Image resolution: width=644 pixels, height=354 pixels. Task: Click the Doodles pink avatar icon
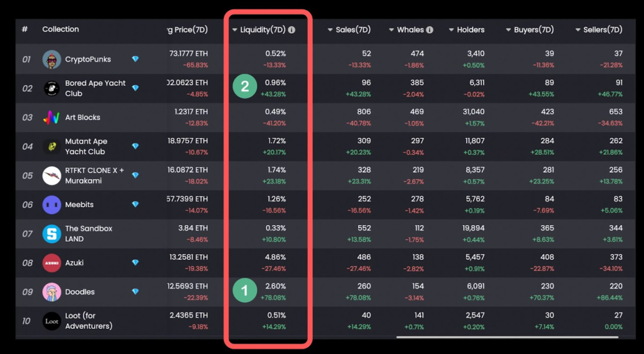point(52,292)
